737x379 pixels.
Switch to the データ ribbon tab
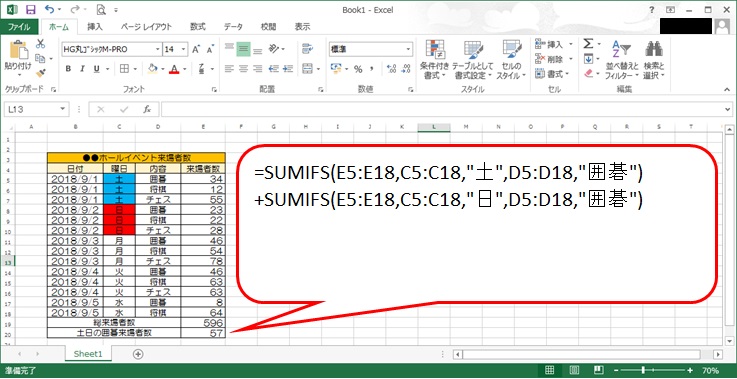(233, 27)
